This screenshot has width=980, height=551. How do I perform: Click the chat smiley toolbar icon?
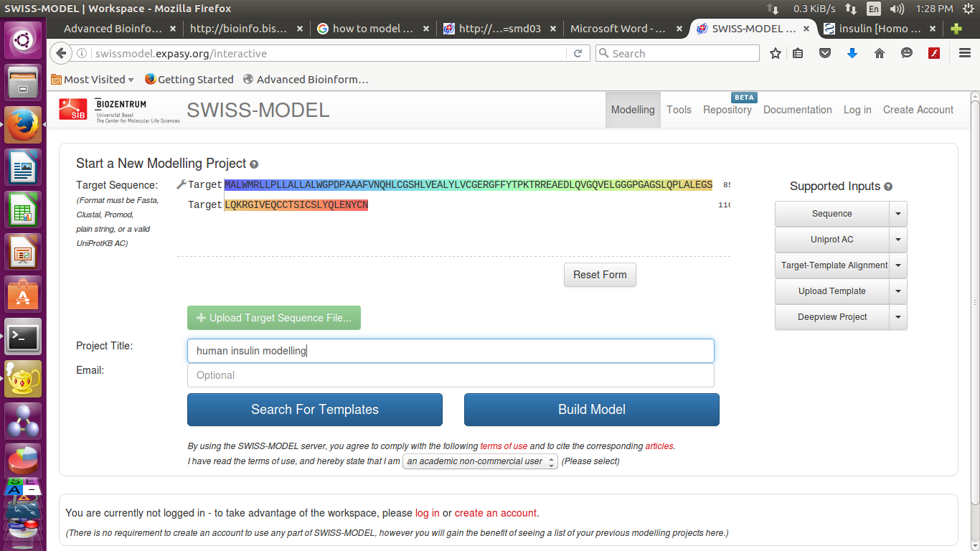pyautogui.click(x=907, y=53)
